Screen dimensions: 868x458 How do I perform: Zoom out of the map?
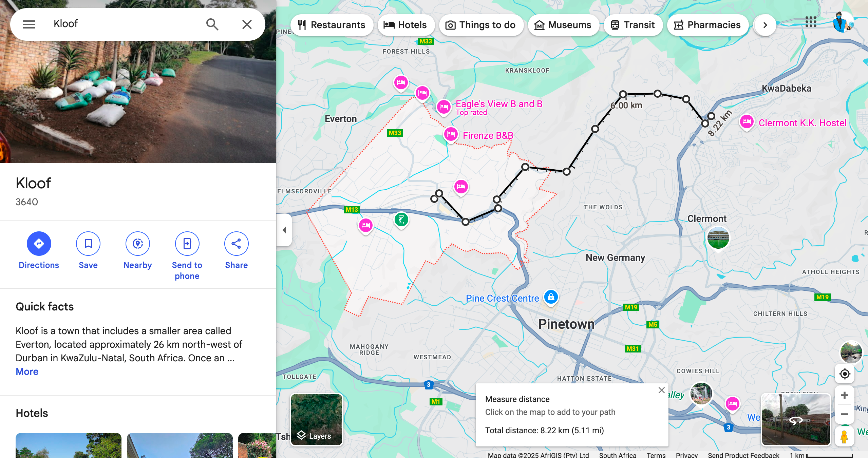click(844, 414)
